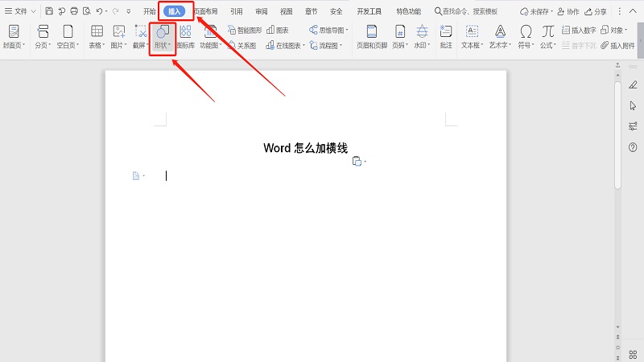The width and height of the screenshot is (644, 362).
Task: Open the help icon in right sidebar
Action: click(633, 146)
